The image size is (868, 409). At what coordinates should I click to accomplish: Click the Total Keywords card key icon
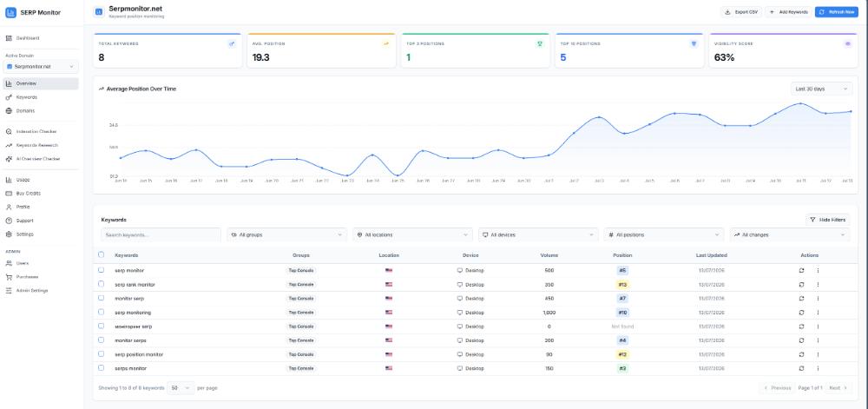tap(232, 43)
